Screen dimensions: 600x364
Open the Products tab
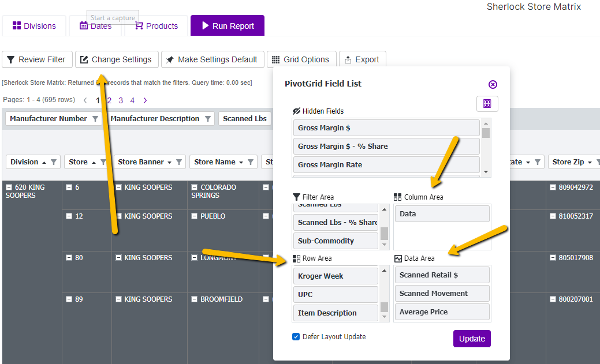[x=156, y=26]
